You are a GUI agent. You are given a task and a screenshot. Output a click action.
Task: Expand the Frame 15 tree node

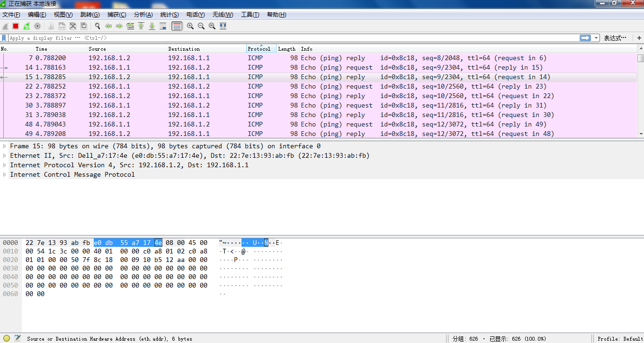coord(5,146)
